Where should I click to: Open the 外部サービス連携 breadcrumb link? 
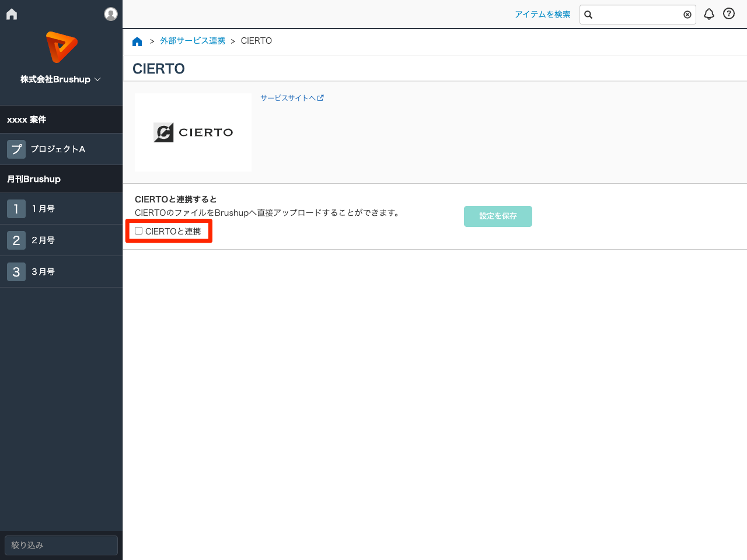(193, 41)
